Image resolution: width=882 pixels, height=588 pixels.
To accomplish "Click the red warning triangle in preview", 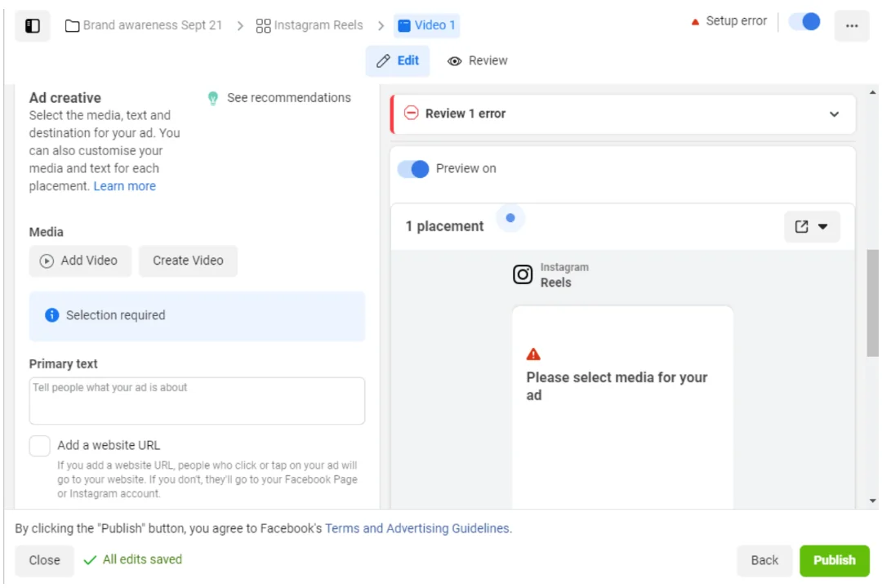I will click(532, 354).
